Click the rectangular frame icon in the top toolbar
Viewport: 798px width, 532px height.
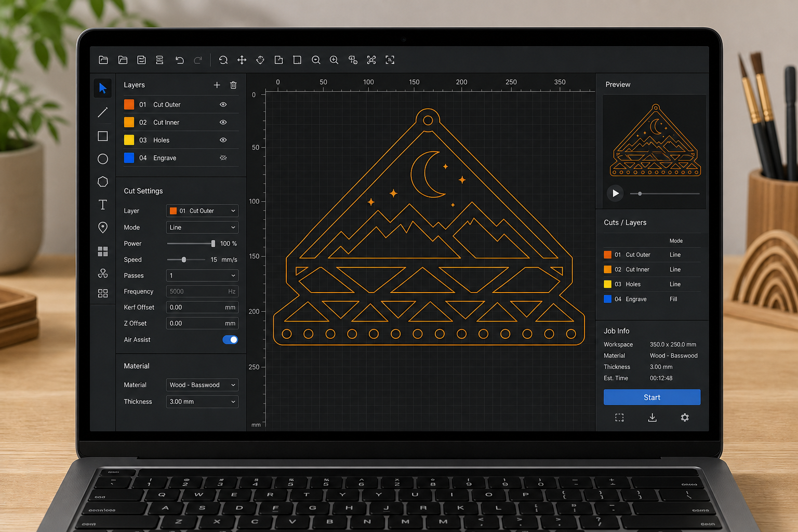coord(297,60)
